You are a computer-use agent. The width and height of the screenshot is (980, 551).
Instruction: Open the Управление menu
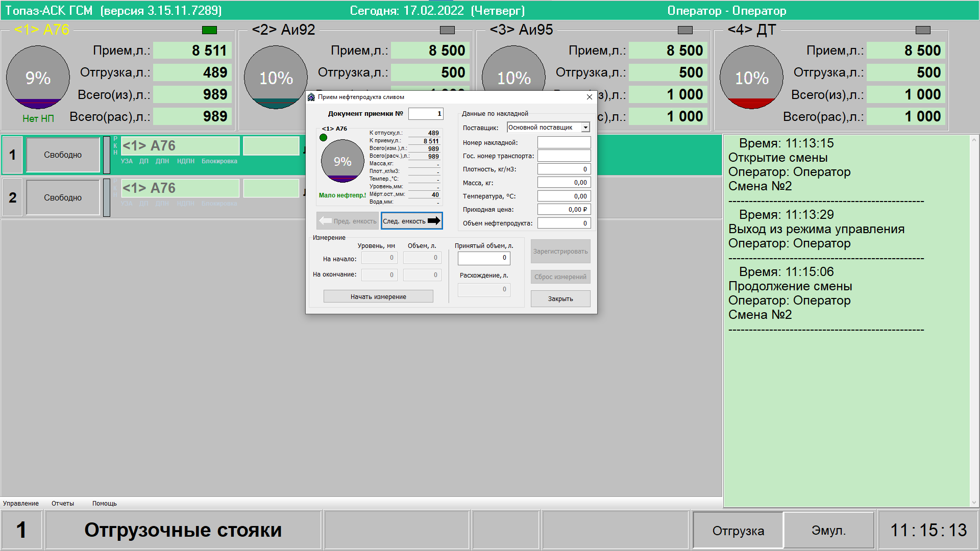point(21,504)
